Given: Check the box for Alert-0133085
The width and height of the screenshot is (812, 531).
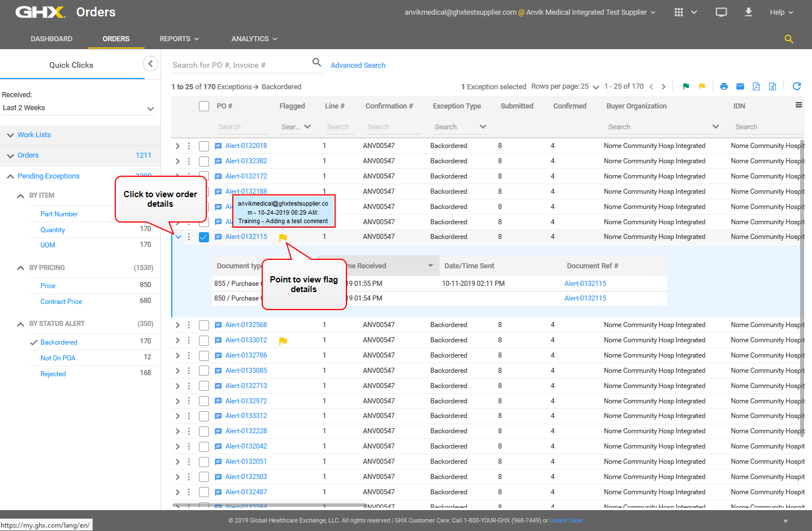Looking at the screenshot, I should click(x=204, y=371).
